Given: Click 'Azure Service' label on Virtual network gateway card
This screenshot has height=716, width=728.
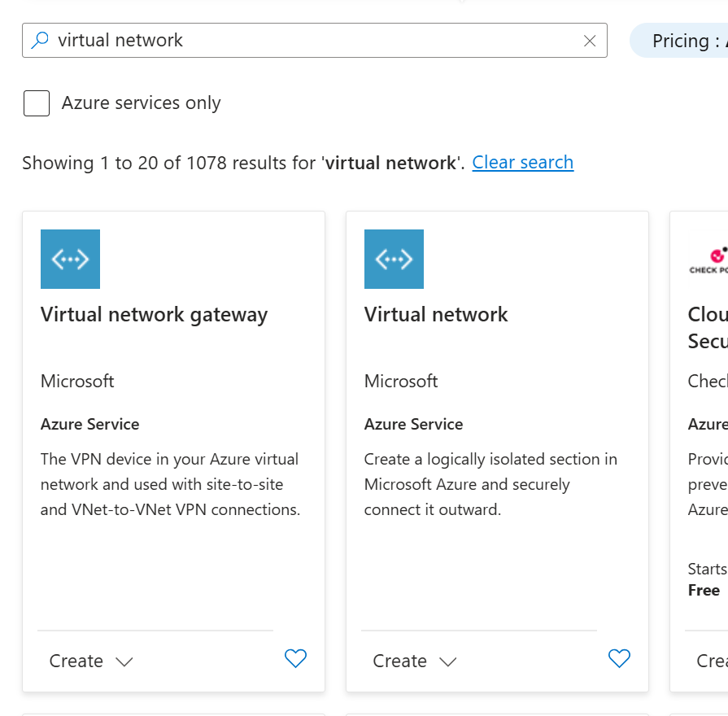Looking at the screenshot, I should (x=89, y=425).
